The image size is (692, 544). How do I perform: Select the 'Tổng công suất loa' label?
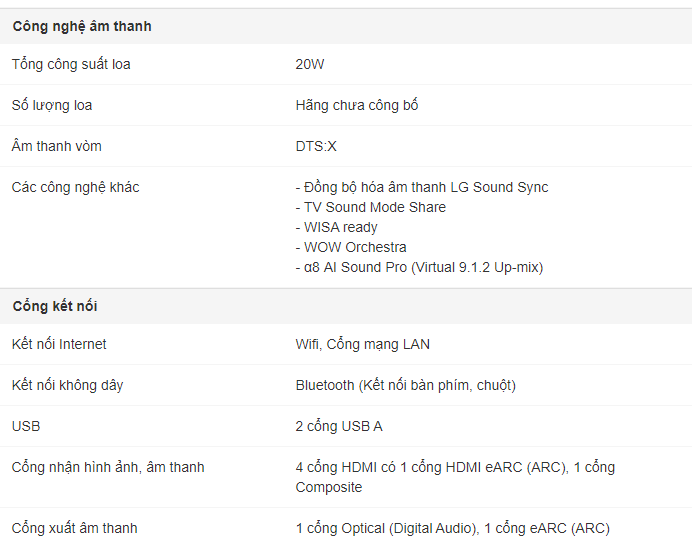71,64
